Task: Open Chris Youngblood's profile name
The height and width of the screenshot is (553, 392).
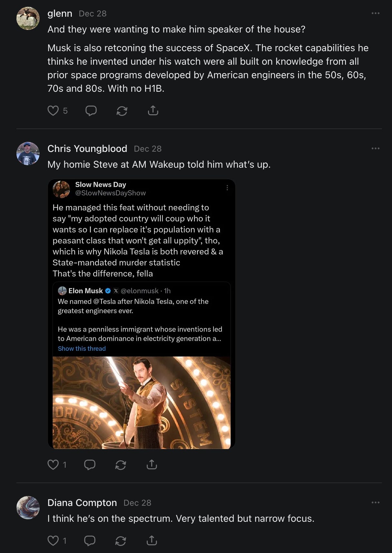Action: pyautogui.click(x=87, y=148)
